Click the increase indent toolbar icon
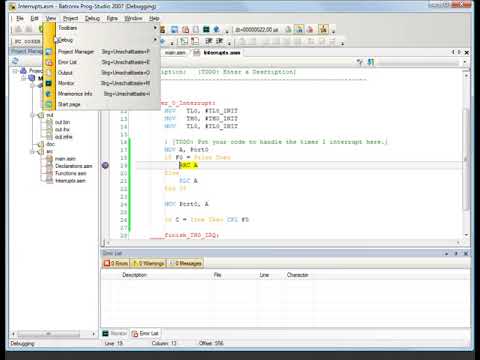480x360 pixels. pyautogui.click(x=220, y=41)
